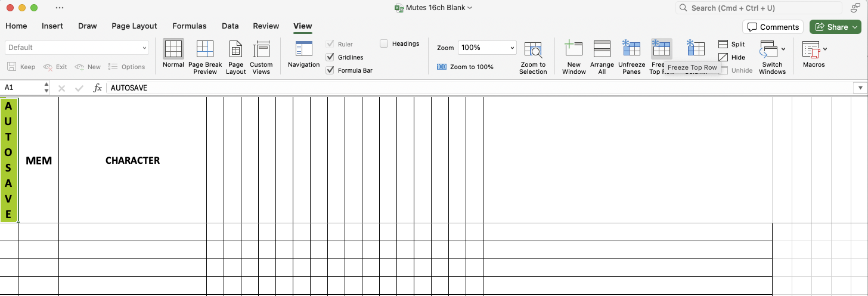Reset with Zoom to 100% button
Viewport: 868px width, 296px height.
(x=466, y=67)
